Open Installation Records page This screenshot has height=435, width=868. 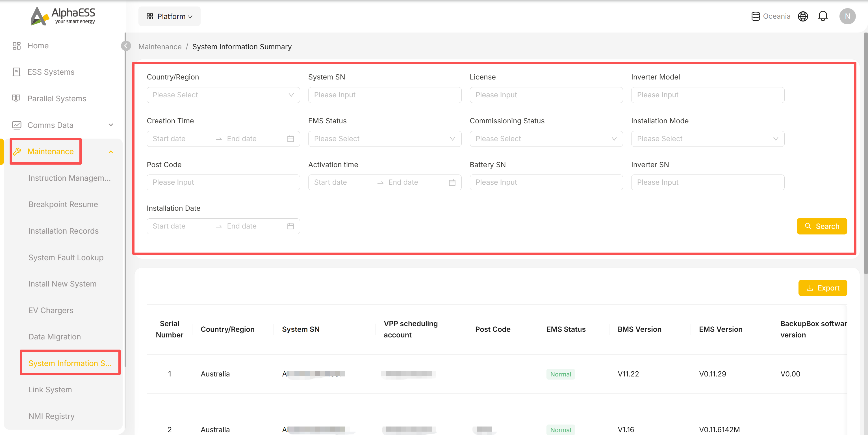click(63, 231)
